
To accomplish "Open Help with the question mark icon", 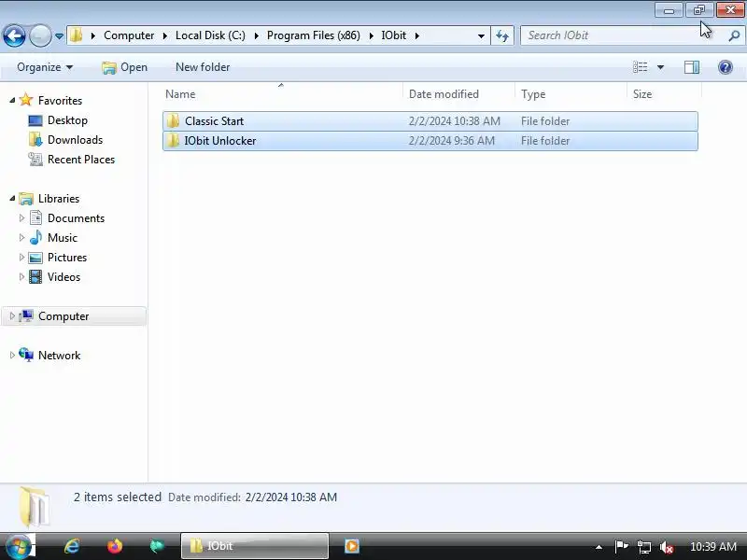I will pyautogui.click(x=726, y=67).
